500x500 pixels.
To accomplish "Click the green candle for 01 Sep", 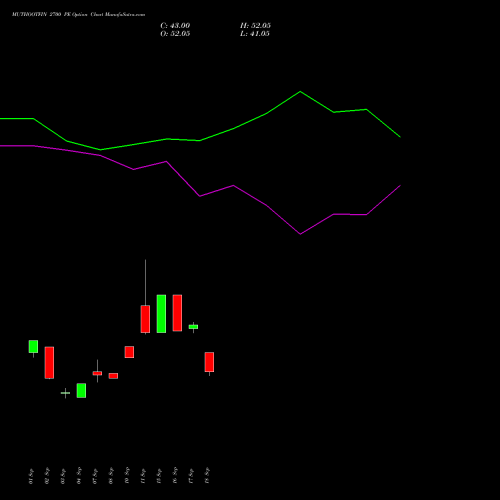I will pos(33,347).
